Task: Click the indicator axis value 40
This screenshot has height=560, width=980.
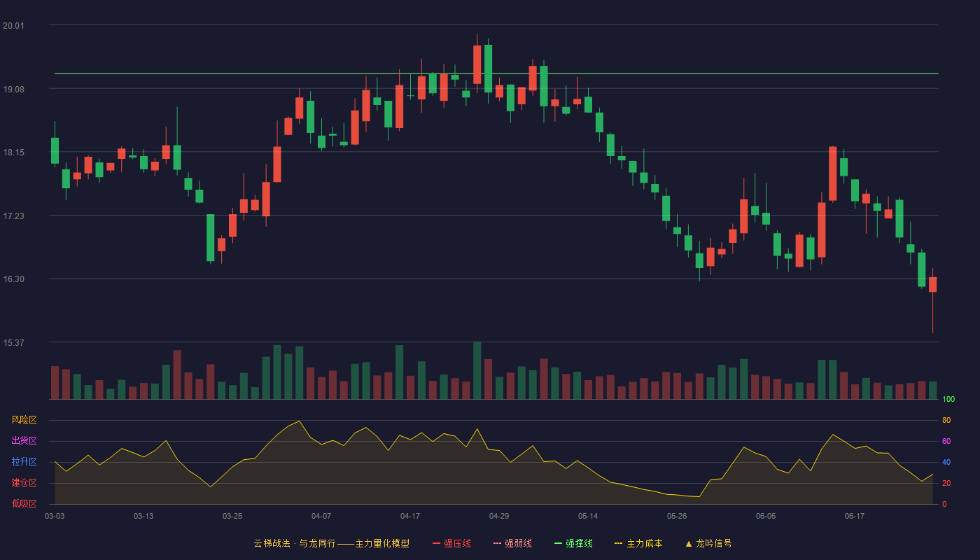Action: tap(946, 463)
